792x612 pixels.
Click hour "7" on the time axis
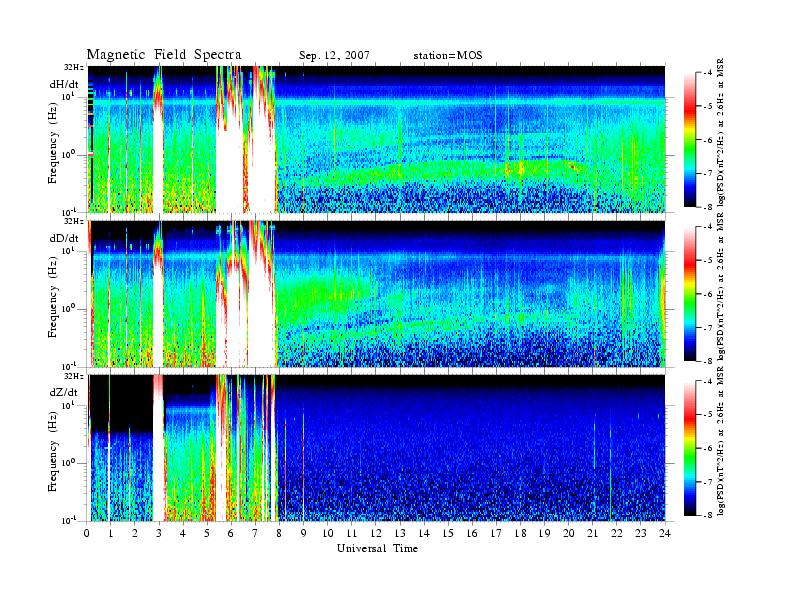pos(255,533)
